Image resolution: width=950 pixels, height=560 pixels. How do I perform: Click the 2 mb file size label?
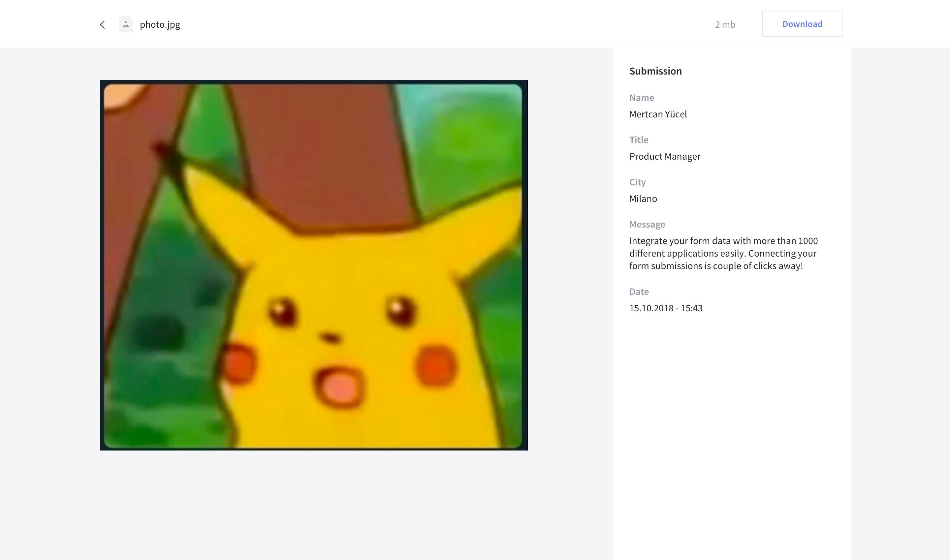click(724, 24)
